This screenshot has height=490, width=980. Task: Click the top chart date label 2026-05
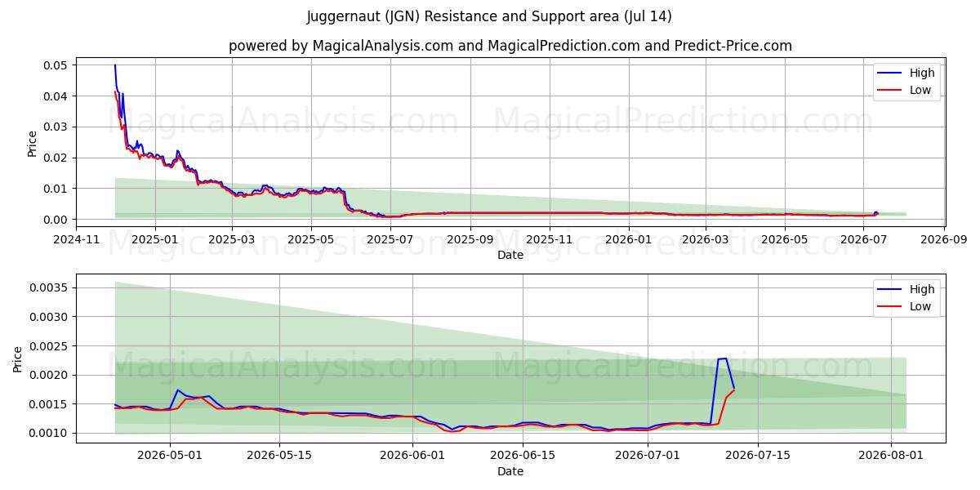coord(785,240)
